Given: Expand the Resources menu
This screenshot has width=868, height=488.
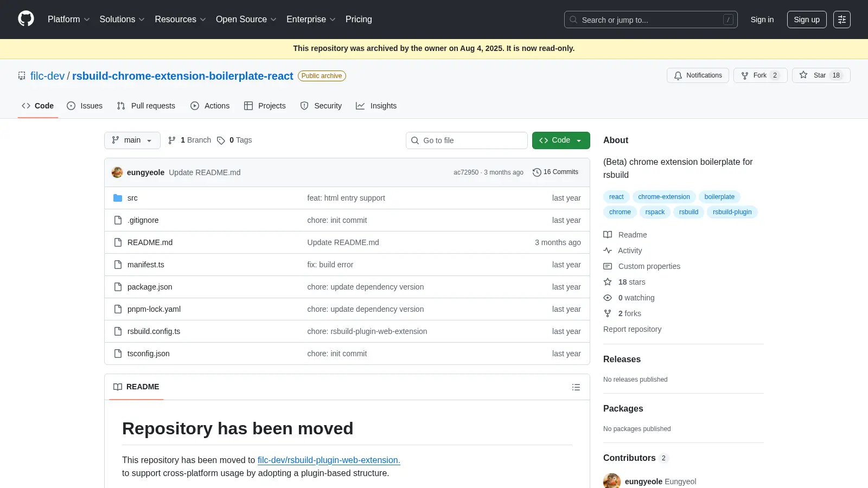Looking at the screenshot, I should (180, 20).
